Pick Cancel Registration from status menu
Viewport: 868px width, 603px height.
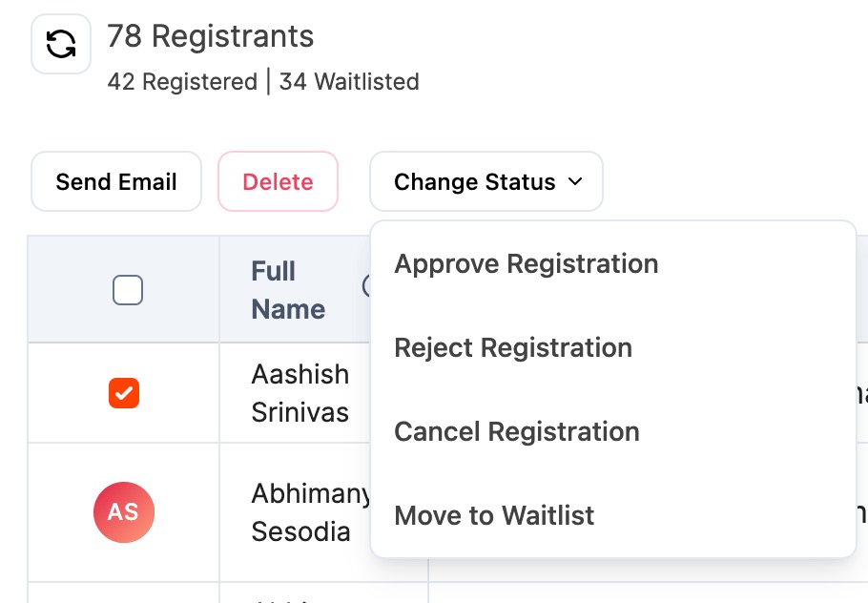click(x=516, y=432)
